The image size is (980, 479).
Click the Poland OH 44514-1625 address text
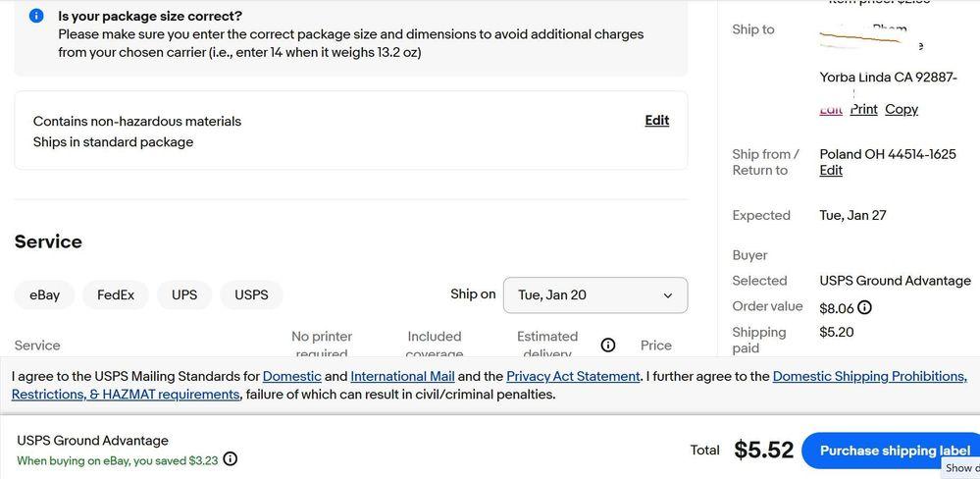888,154
